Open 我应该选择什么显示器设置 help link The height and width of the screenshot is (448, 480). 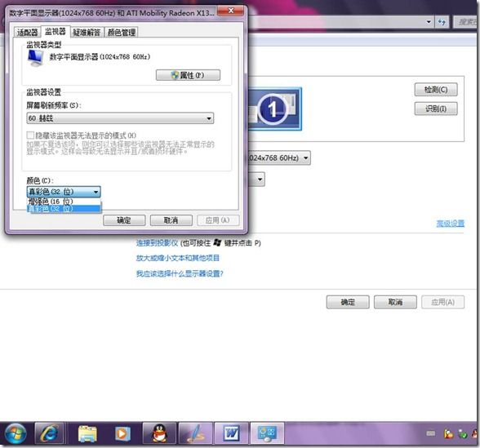[180, 273]
